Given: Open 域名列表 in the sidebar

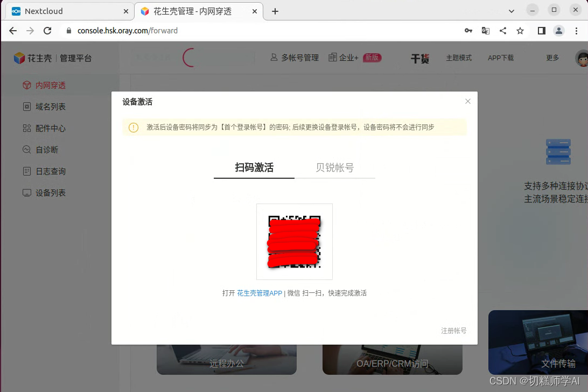Looking at the screenshot, I should point(50,107).
